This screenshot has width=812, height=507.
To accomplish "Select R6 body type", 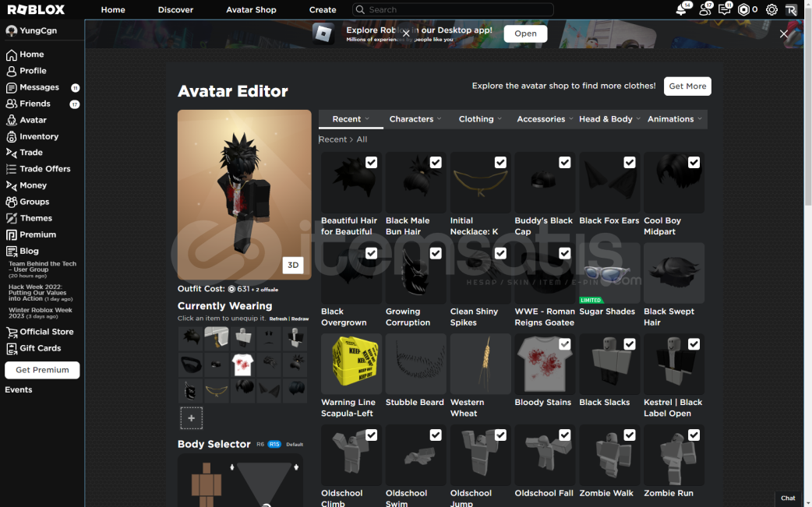I will tap(260, 445).
